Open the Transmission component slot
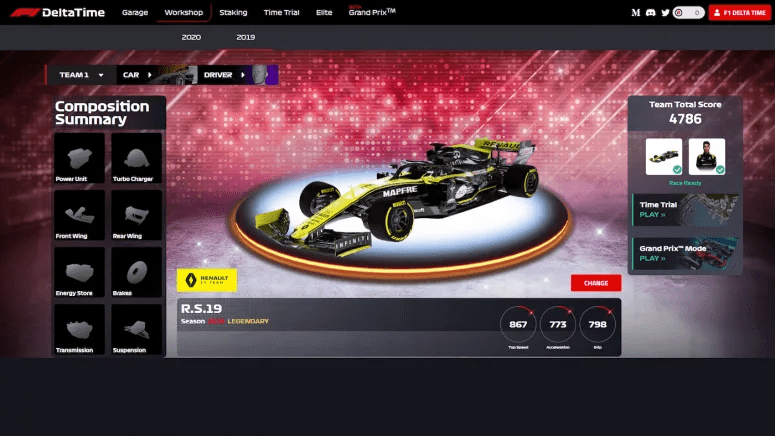The image size is (775, 436). pyautogui.click(x=79, y=330)
